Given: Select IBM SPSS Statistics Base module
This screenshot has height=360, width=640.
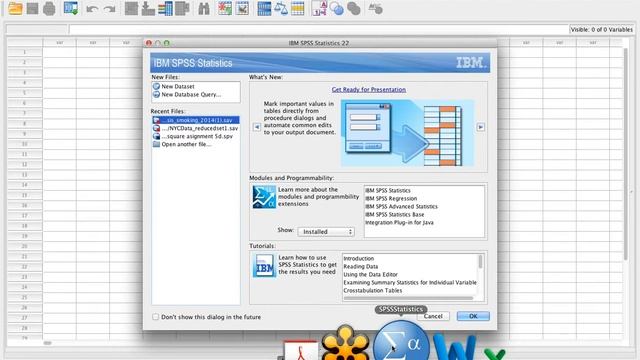Looking at the screenshot, I should tap(394, 214).
